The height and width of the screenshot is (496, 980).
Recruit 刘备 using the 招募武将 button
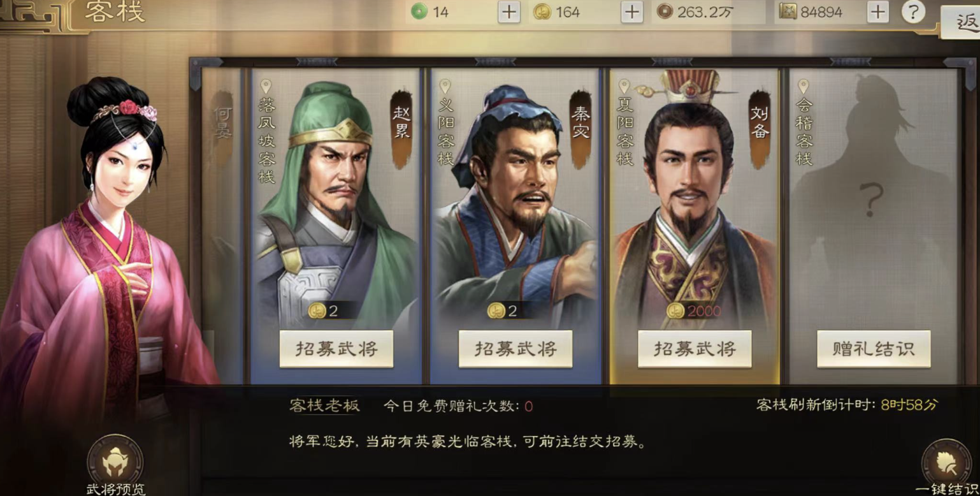click(695, 349)
